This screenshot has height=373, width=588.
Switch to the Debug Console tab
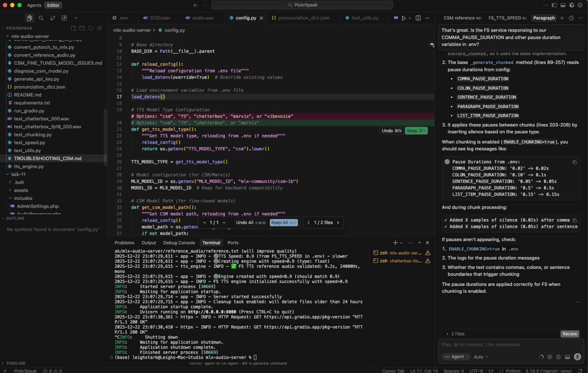179,243
